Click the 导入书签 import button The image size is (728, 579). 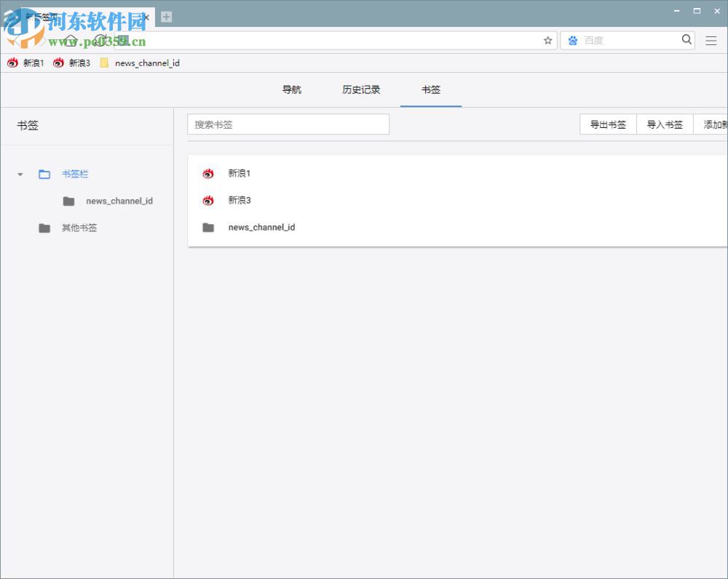[664, 124]
